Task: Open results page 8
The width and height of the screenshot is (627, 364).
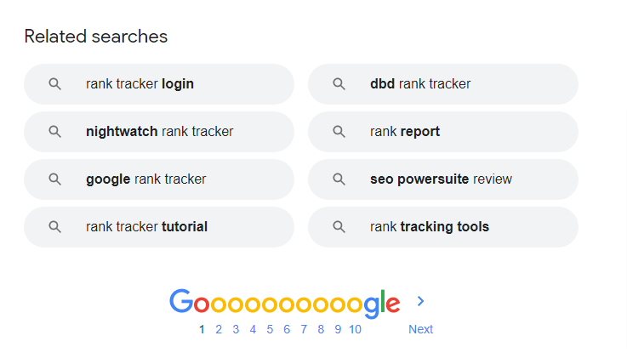Action: coord(321,330)
